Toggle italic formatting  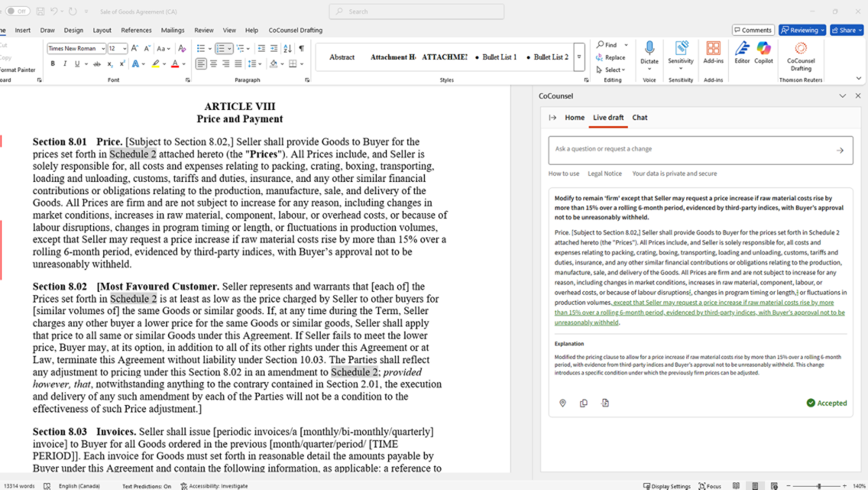click(x=65, y=64)
